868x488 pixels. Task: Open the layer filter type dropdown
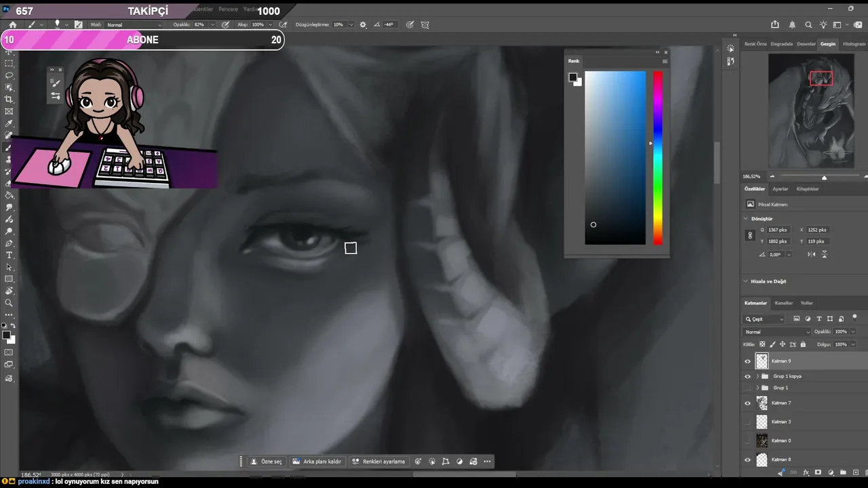click(x=764, y=319)
